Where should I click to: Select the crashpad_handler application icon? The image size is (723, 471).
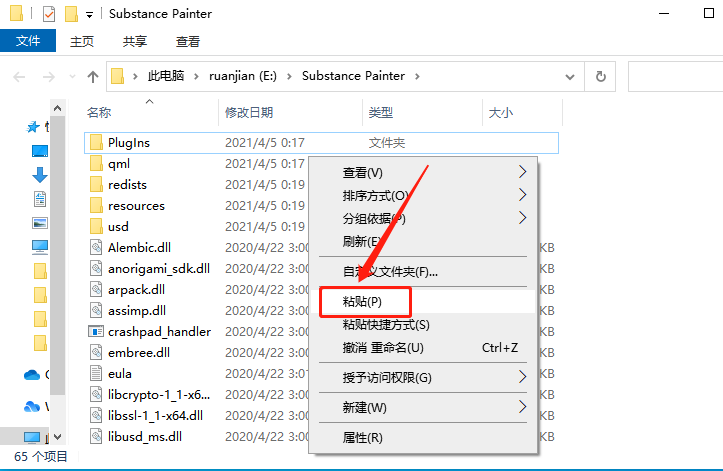(x=96, y=331)
